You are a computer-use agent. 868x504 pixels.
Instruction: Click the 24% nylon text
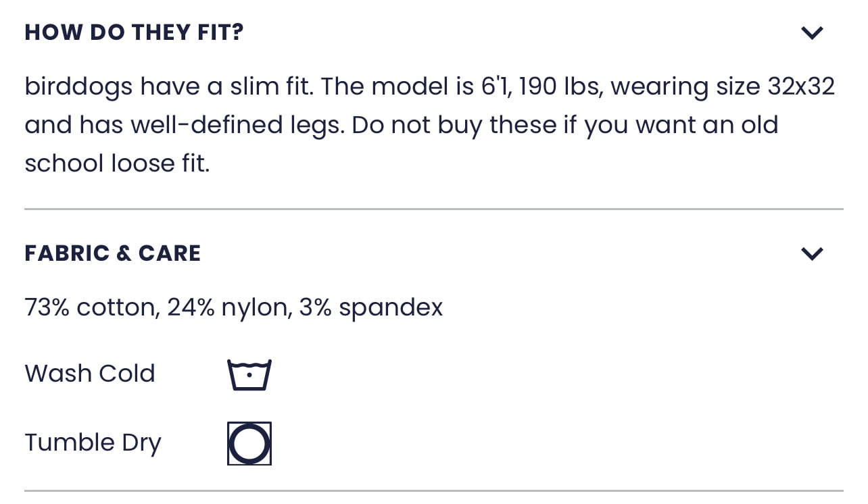[x=228, y=307]
